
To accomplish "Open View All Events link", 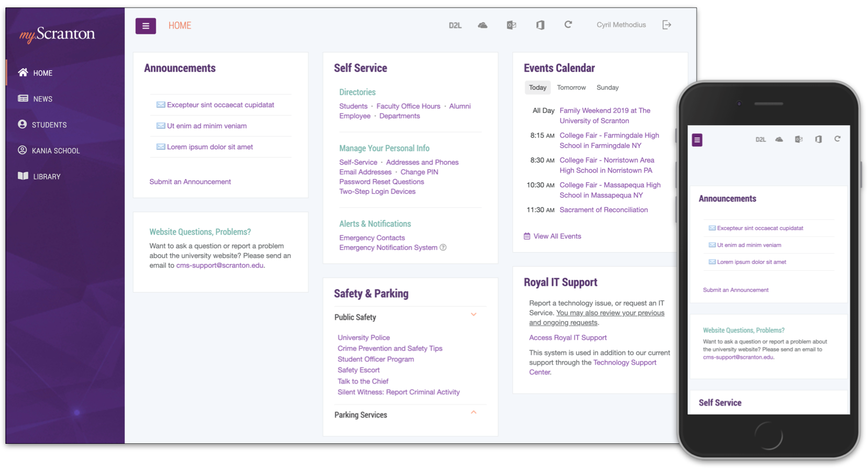I will pos(557,236).
